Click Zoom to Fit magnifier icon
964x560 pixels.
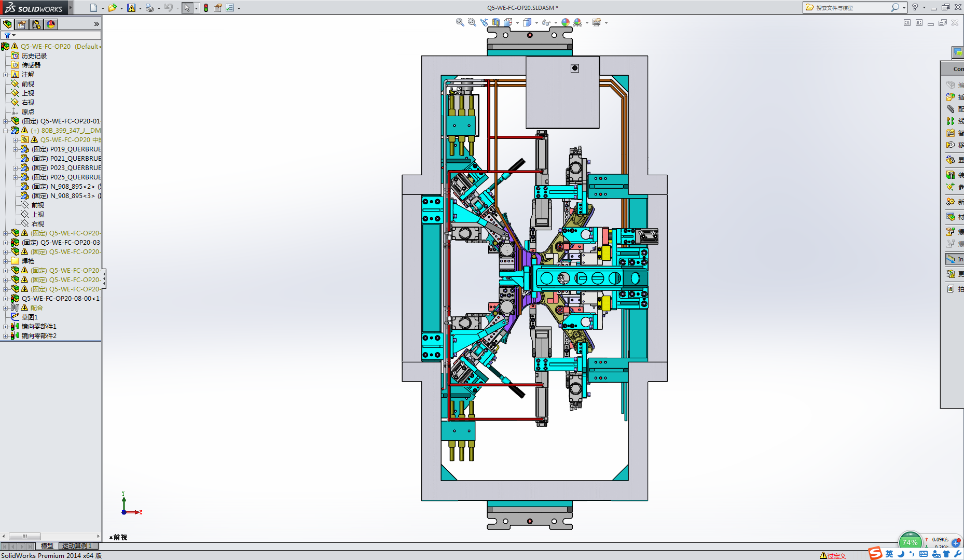pyautogui.click(x=460, y=22)
